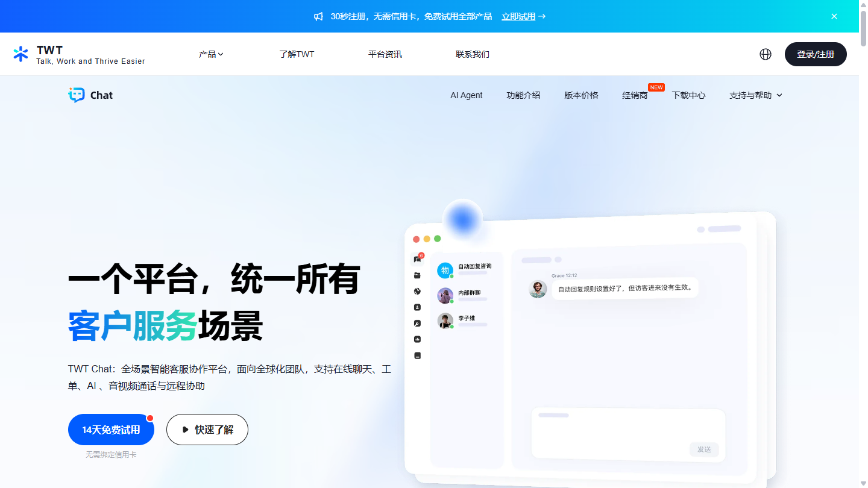Open the 经销商 page marked NEW
868x488 pixels.
[x=635, y=95]
